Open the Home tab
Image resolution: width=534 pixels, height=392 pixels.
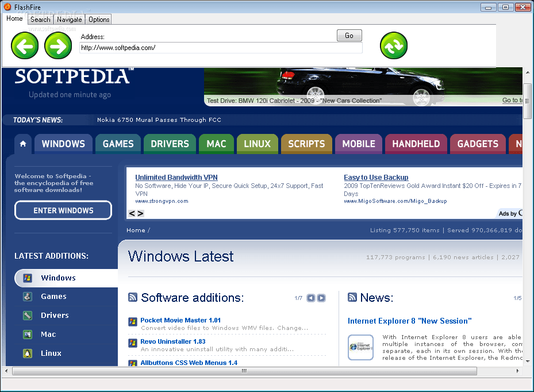[x=14, y=18]
